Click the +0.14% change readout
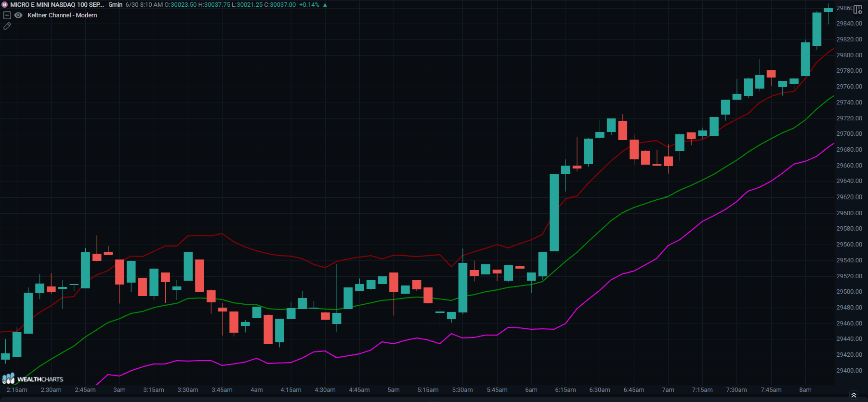This screenshot has height=402, width=868. point(309,5)
